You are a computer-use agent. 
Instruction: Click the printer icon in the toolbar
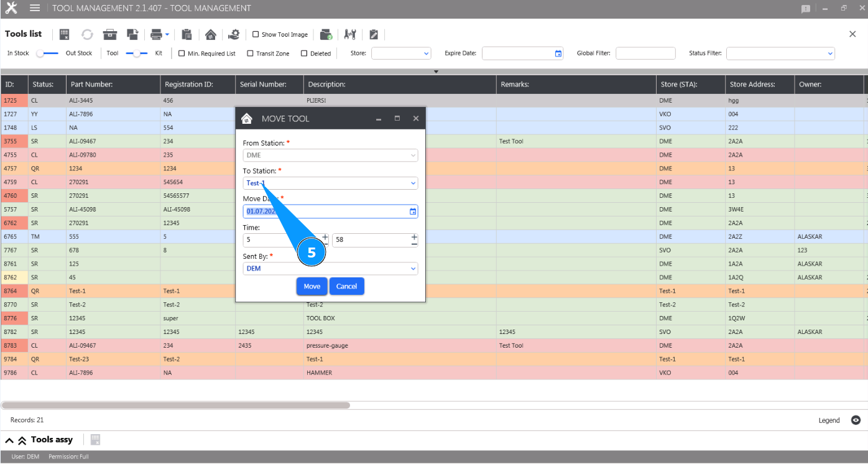click(x=156, y=35)
